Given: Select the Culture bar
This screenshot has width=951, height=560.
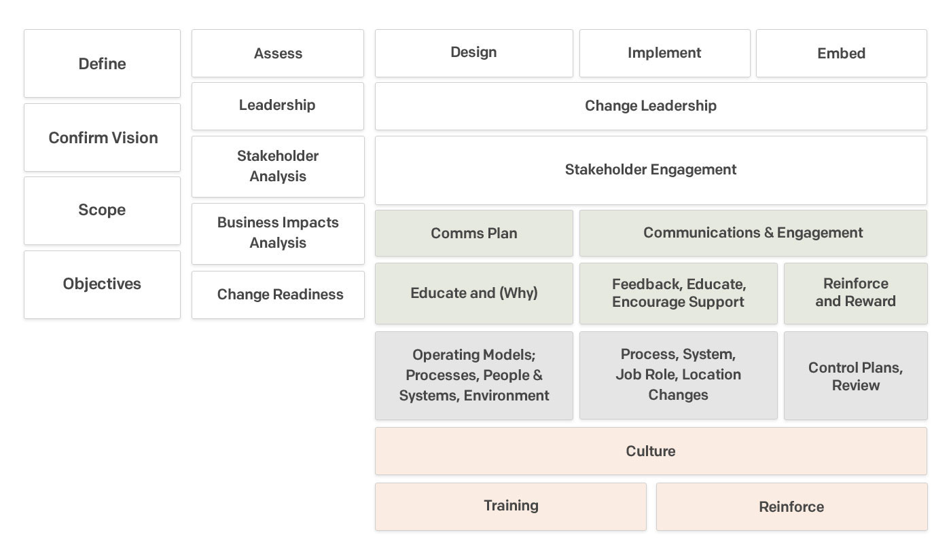Looking at the screenshot, I should pyautogui.click(x=650, y=451).
